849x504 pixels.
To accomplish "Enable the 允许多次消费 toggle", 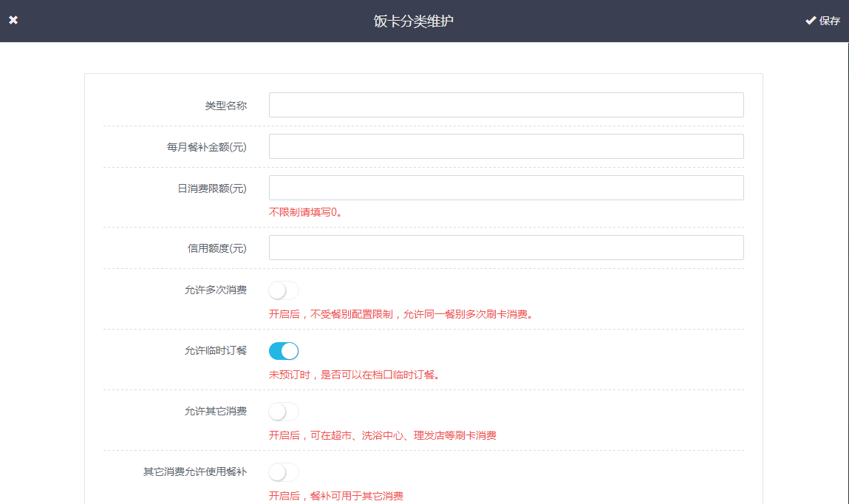I will click(284, 290).
